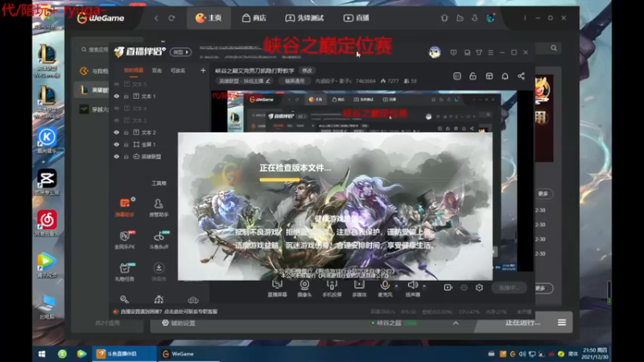Show the hidden 文本 3 source
Screen dimensions: 644x362
point(117,120)
